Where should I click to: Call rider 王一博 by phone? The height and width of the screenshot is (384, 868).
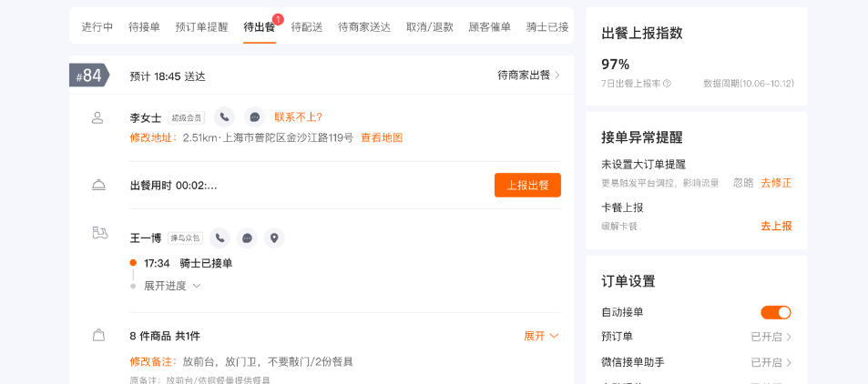[220, 237]
